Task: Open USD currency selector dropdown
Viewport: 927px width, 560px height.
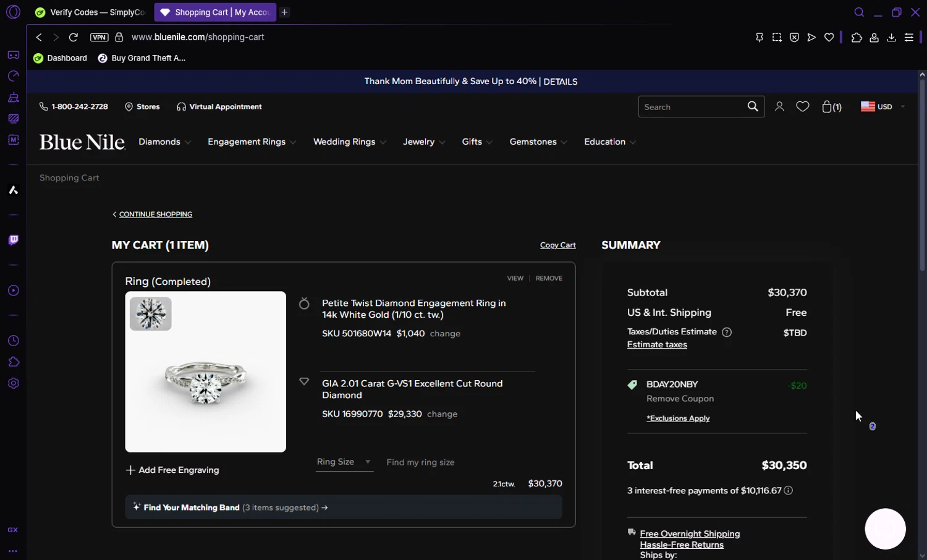Action: (883, 107)
